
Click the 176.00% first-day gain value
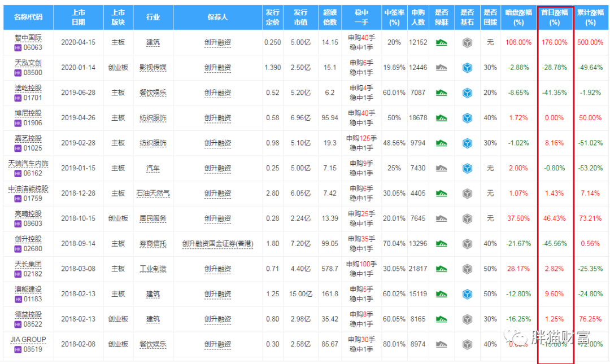point(554,42)
